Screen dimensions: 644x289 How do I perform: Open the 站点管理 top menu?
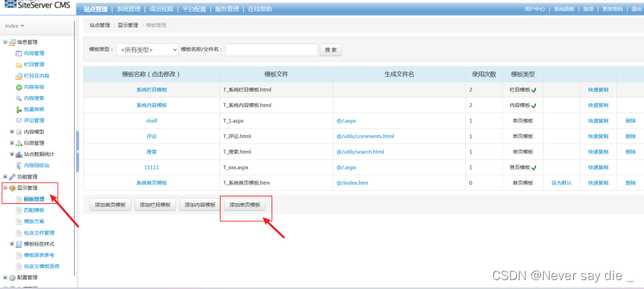96,9
